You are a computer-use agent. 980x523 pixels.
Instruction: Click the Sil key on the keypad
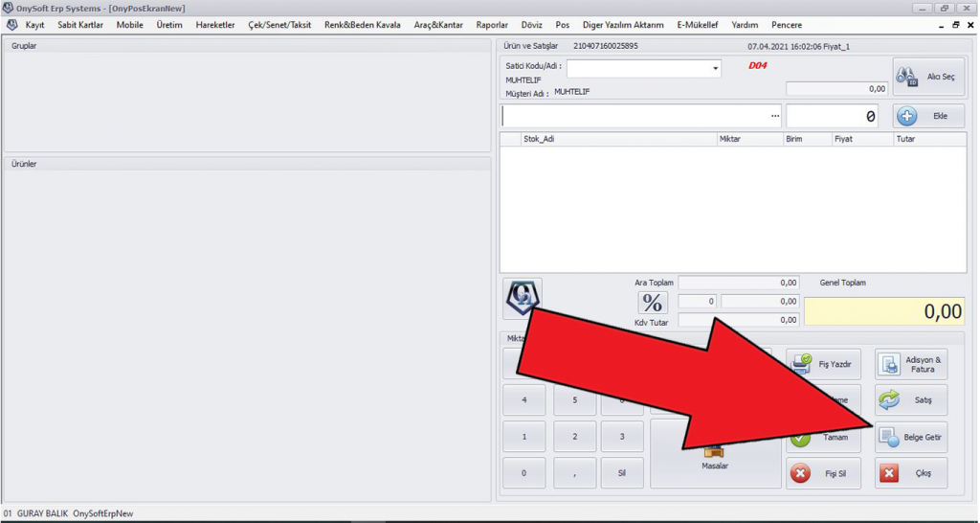622,473
